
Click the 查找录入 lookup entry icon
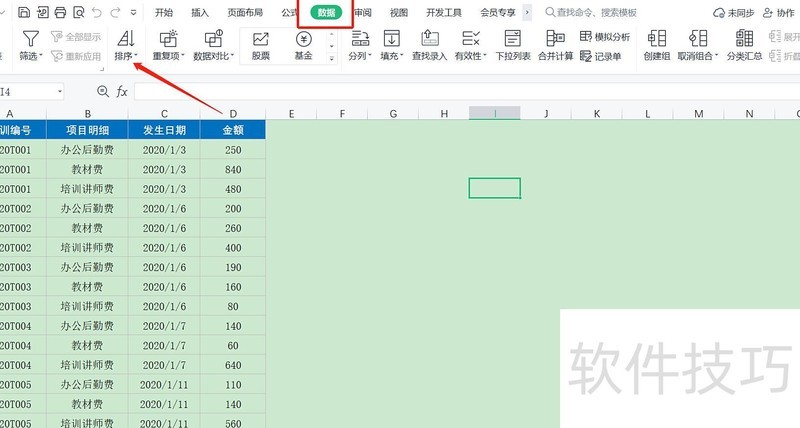click(430, 39)
